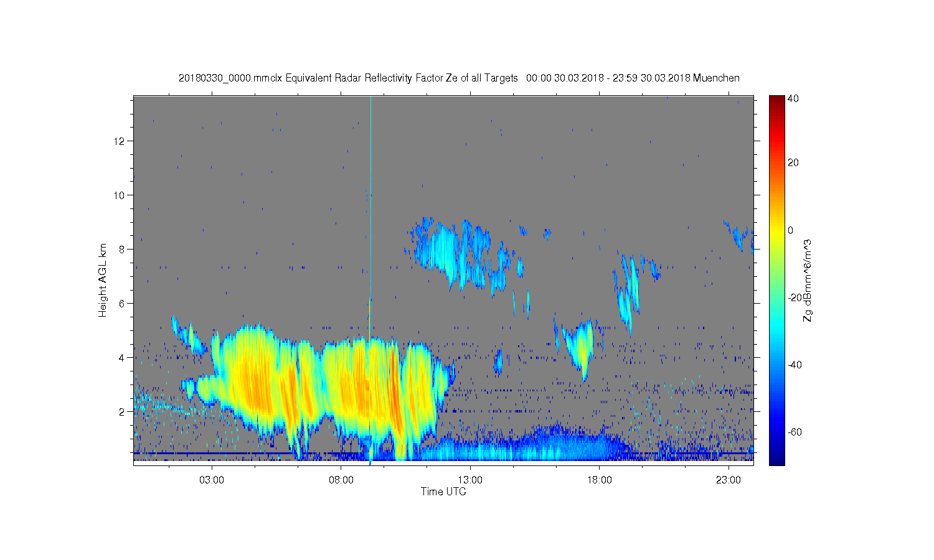Click the height tick label 10
This screenshot has width=934, height=560.
coord(120,195)
